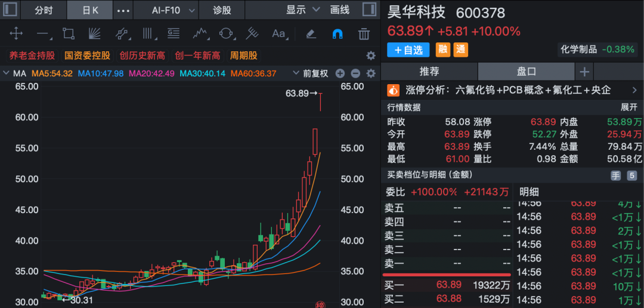Viewport: 644px width, 308px height.
Task: Expand the 显示 display dropdown
Action: (x=303, y=10)
